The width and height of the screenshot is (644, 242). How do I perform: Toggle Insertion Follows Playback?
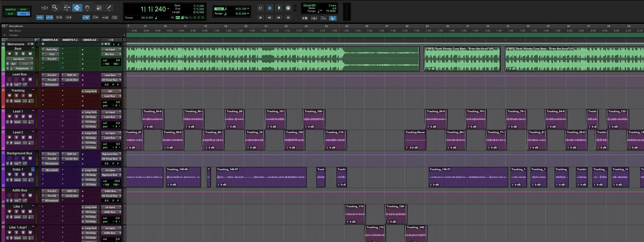[69, 17]
